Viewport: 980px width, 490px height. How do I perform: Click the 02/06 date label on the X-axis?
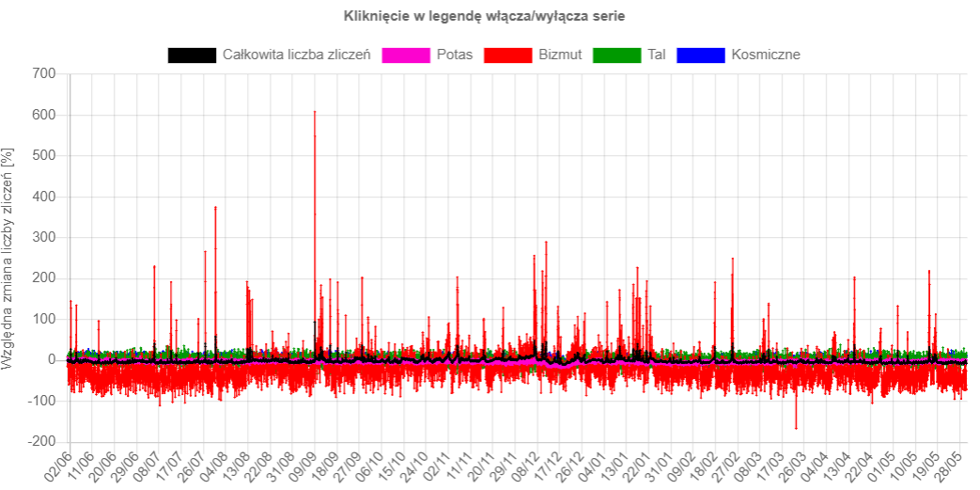pyautogui.click(x=58, y=467)
